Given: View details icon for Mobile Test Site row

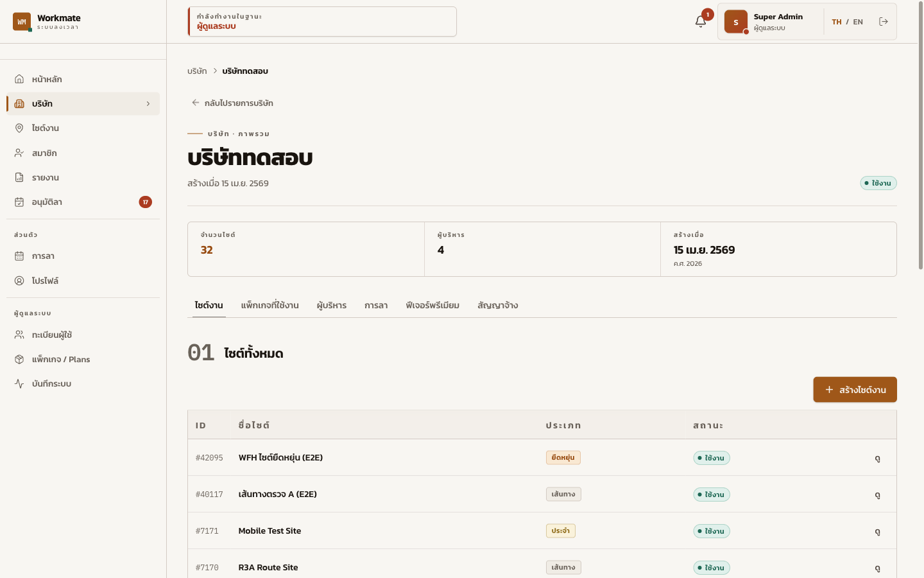Looking at the screenshot, I should [877, 531].
